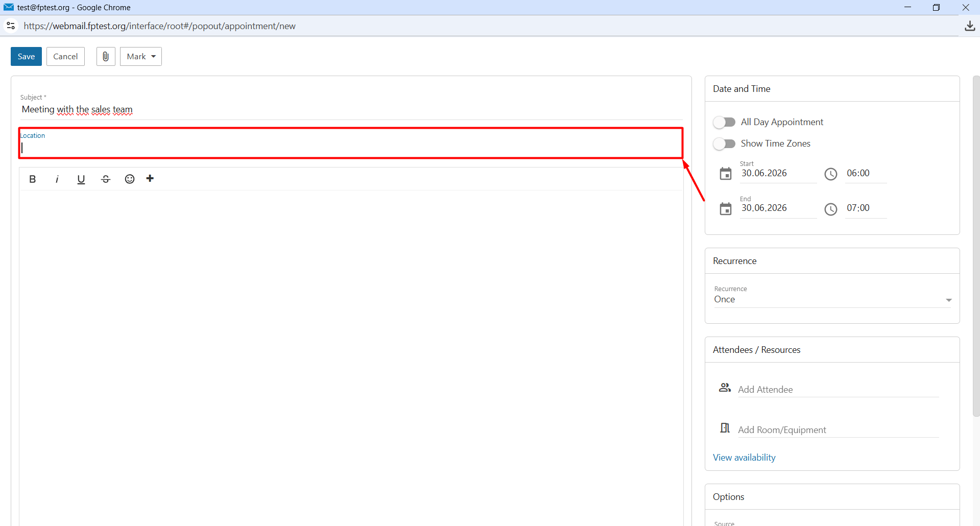Open the Mark dropdown button
Image resolution: width=980 pixels, height=526 pixels.
141,56
